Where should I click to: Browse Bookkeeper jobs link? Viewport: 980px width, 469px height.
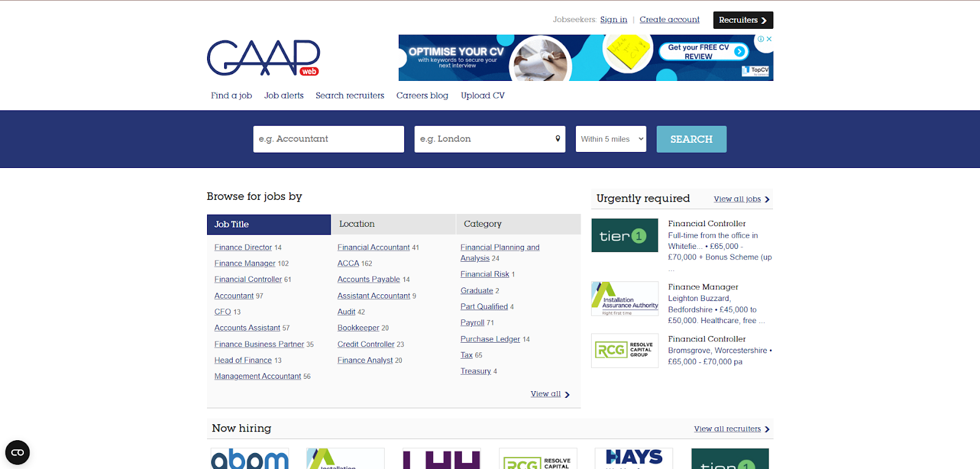click(x=358, y=328)
